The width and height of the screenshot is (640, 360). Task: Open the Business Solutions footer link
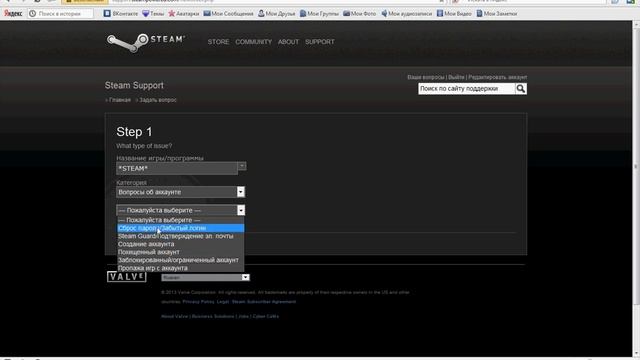[x=213, y=316]
